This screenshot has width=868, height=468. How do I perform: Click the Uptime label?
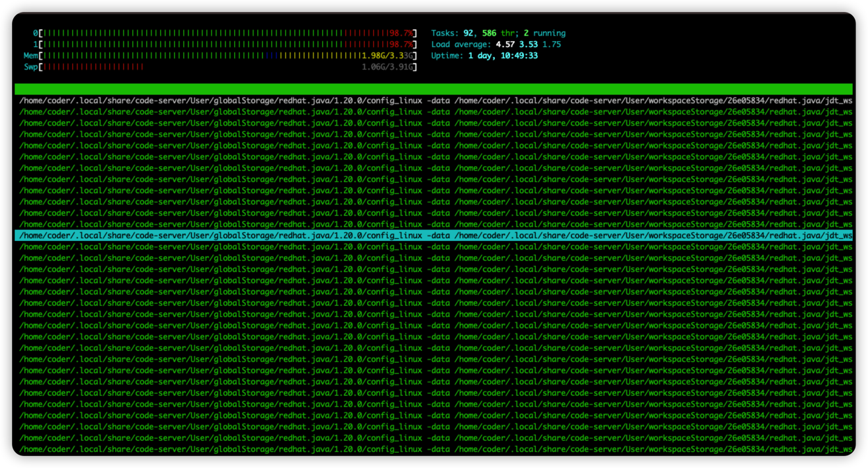pos(447,56)
